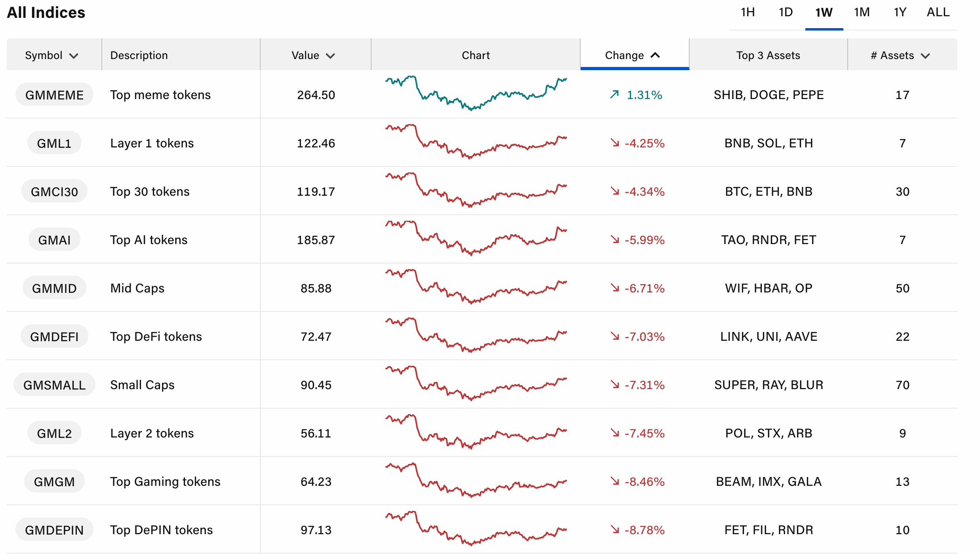Click the Symbol column sort chevron
980x554 pixels.
pos(74,56)
